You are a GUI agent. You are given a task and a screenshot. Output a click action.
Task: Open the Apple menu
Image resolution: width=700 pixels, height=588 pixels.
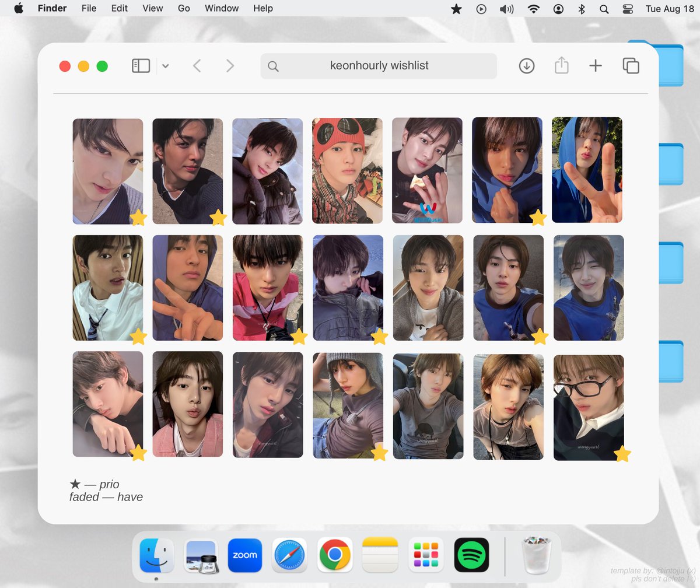coord(19,8)
